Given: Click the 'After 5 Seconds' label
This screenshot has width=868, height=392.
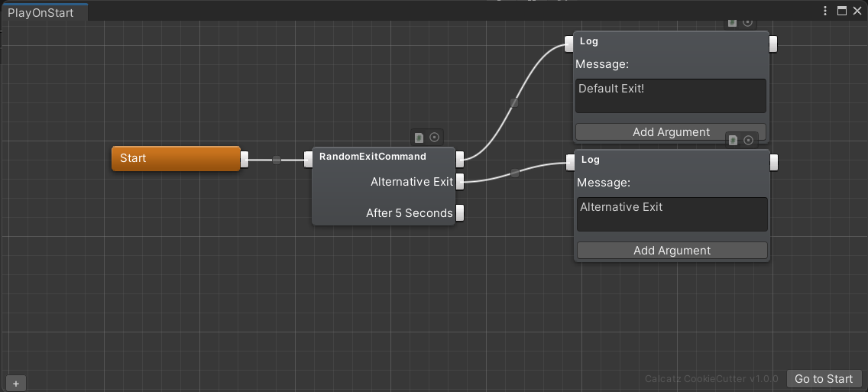Looking at the screenshot, I should click(x=409, y=213).
